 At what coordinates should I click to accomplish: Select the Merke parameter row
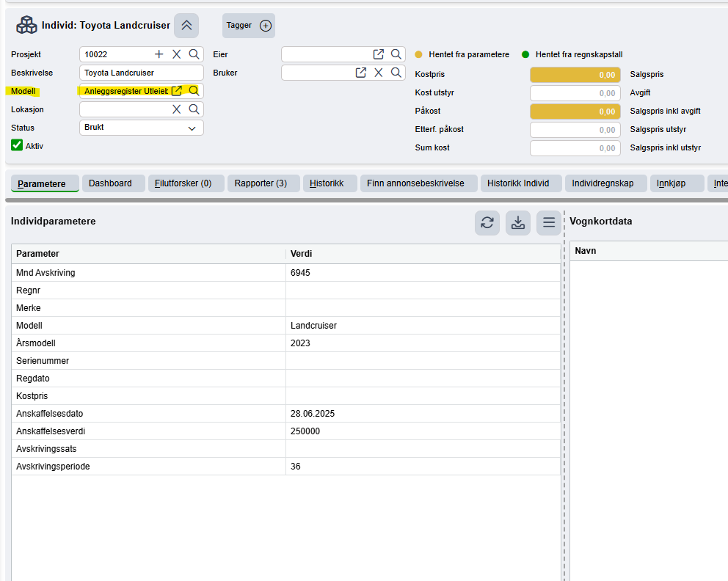286,308
